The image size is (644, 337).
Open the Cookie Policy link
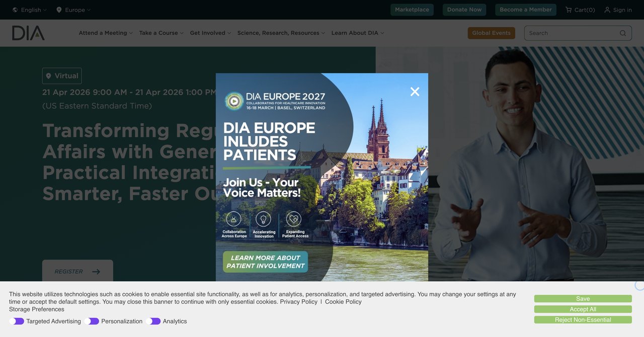[x=343, y=302]
